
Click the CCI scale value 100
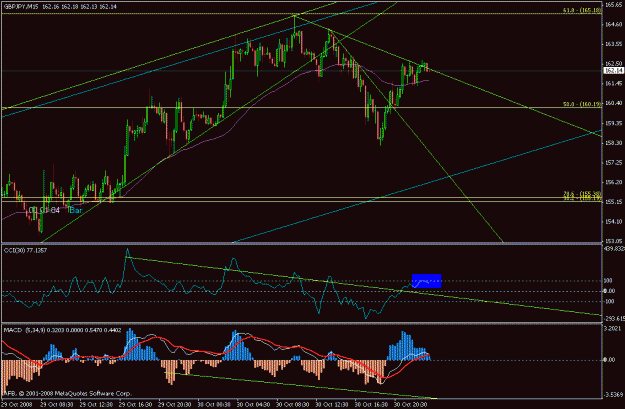608,281
